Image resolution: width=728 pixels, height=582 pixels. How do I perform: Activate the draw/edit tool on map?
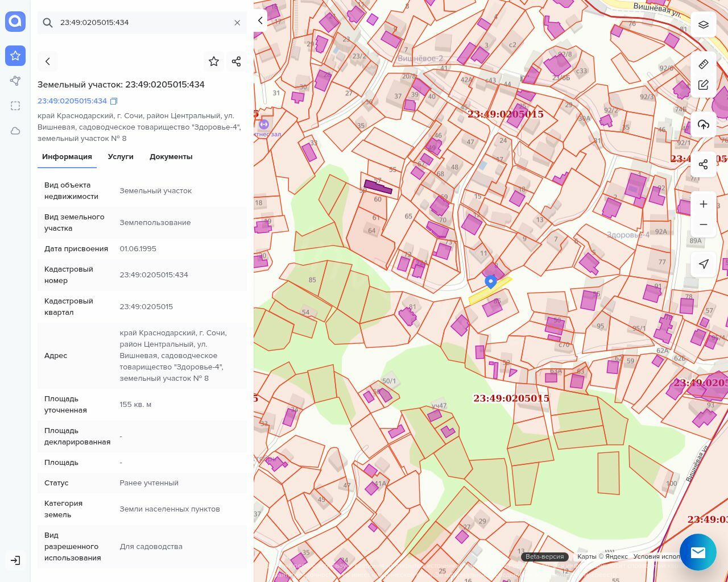[704, 85]
